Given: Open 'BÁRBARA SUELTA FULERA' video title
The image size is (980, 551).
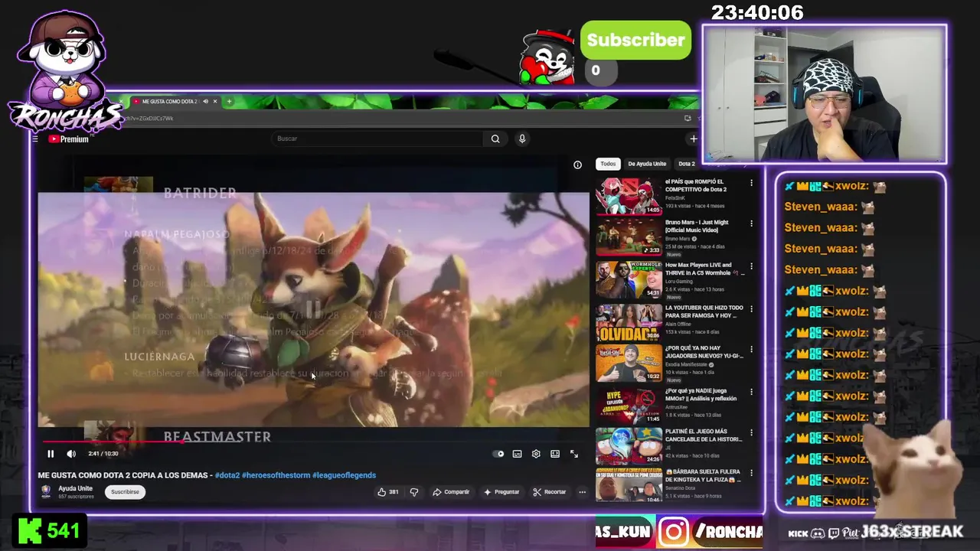Looking at the screenshot, I should coord(704,475).
